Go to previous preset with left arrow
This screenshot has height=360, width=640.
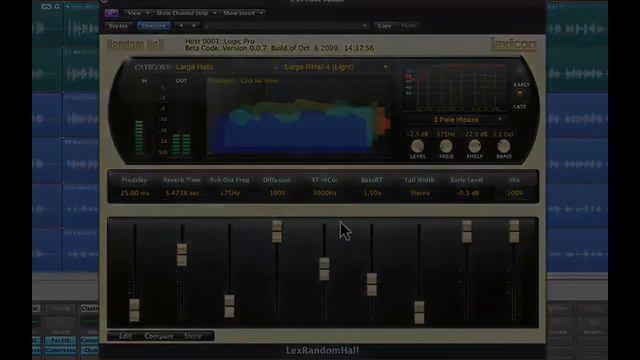tap(181, 26)
